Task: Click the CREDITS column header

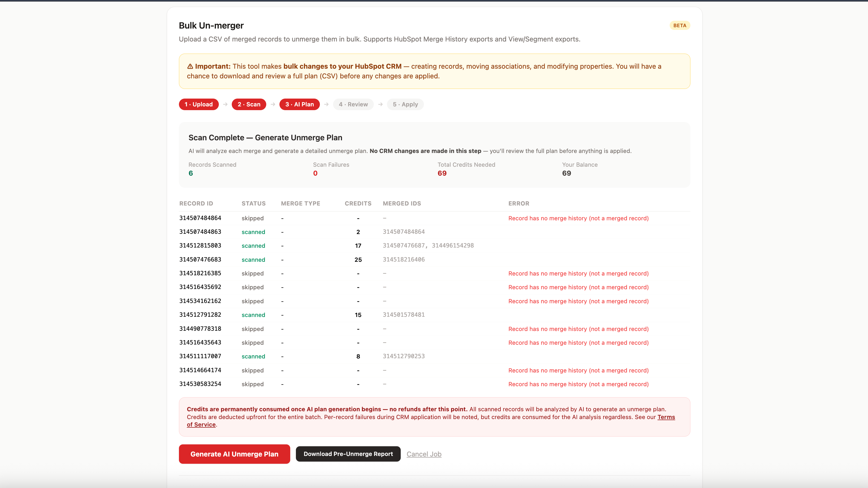Action: [358, 203]
